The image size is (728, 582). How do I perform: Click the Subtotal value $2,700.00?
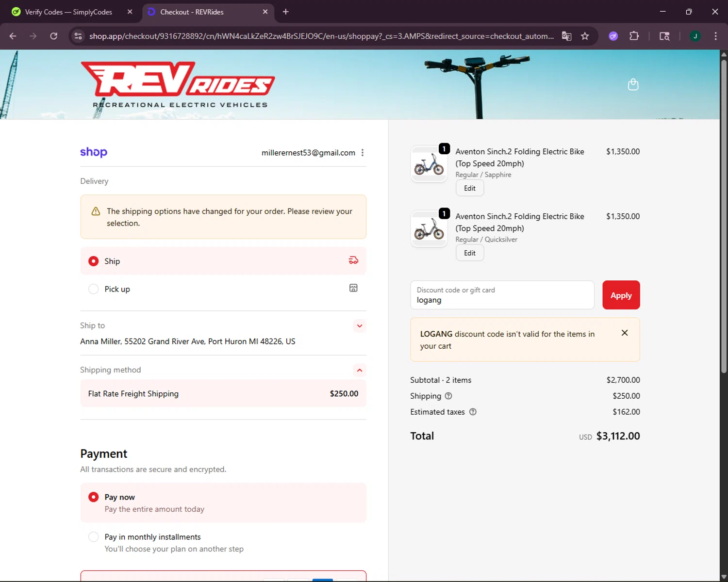click(623, 380)
